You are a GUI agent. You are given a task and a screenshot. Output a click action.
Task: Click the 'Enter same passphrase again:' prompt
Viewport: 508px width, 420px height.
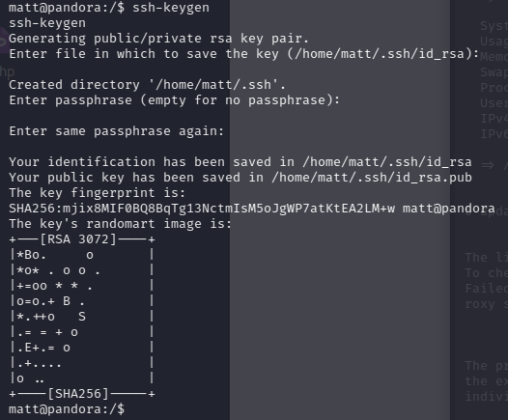[116, 131]
